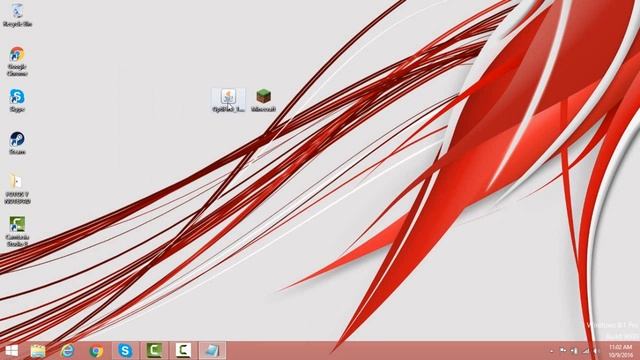
Task: Select the Steam desktop shortcut
Action: (17, 143)
